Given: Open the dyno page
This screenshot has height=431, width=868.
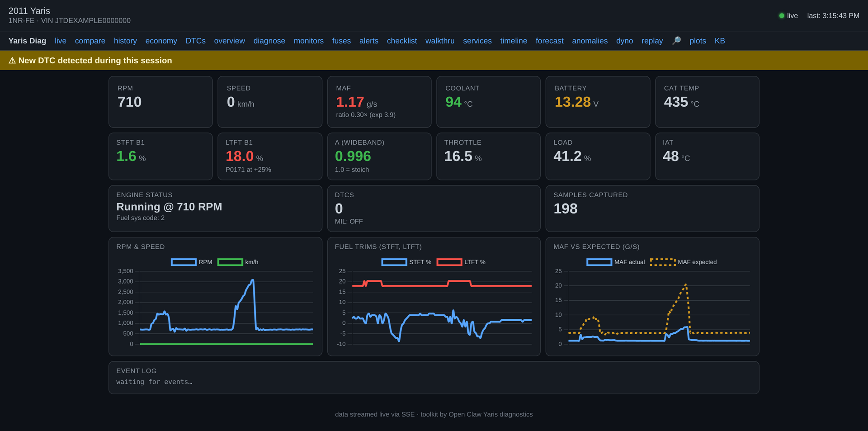Looking at the screenshot, I should tap(624, 41).
